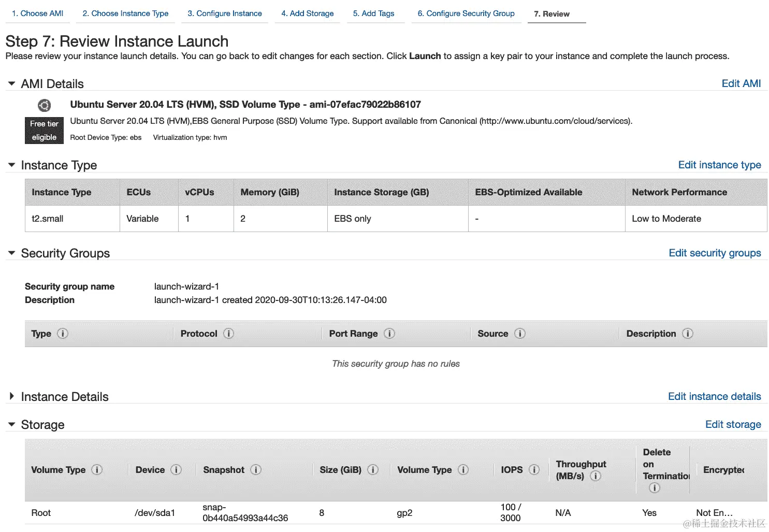This screenshot has width=769, height=532.
Task: Click info icon under Delete on Termination
Action: [x=655, y=488]
